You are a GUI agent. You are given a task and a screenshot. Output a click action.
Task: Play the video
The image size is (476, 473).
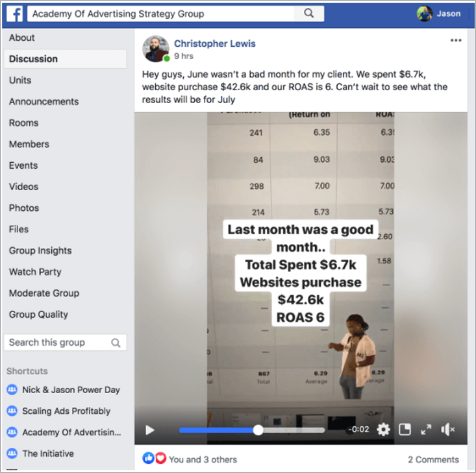pos(149,430)
